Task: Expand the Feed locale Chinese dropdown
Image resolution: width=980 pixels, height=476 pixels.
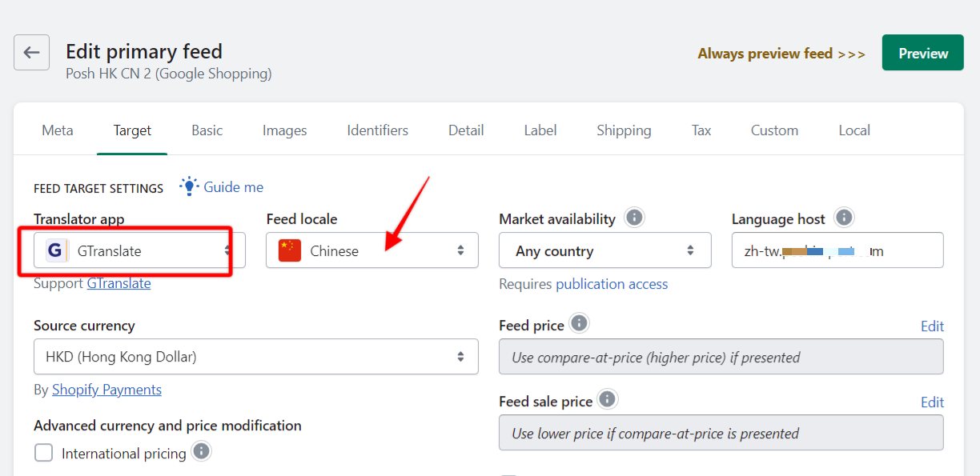Action: [x=372, y=250]
